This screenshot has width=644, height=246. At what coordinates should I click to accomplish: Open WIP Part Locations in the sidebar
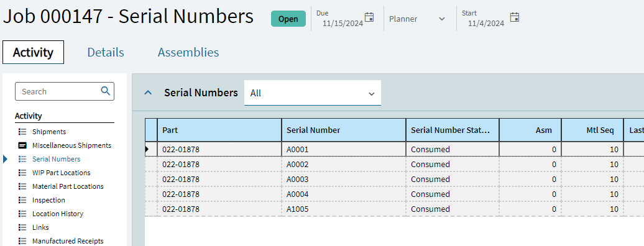(x=61, y=173)
